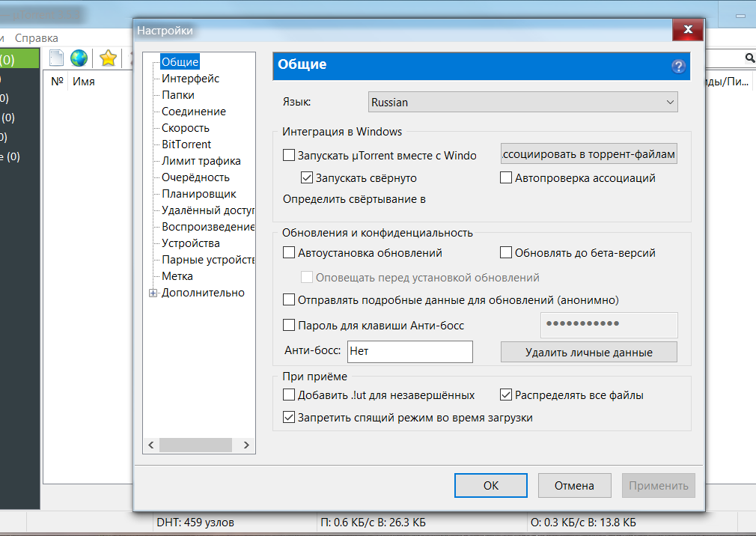This screenshot has width=756, height=536.
Task: Toggle 'Запретить спящий режим во время загрузки'
Action: coord(289,418)
